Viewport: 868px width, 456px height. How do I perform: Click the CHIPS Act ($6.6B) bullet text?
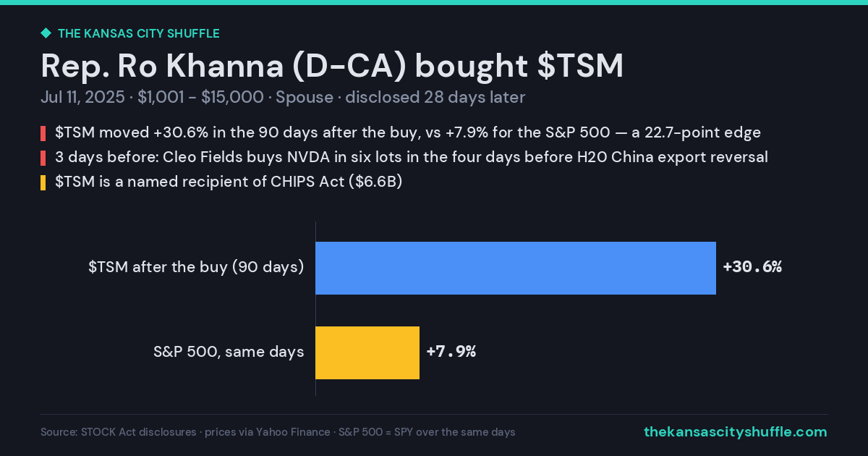(x=229, y=182)
